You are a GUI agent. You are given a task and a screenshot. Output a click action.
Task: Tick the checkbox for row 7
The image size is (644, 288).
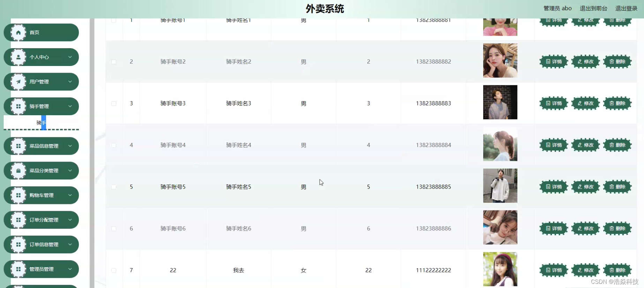pos(114,271)
